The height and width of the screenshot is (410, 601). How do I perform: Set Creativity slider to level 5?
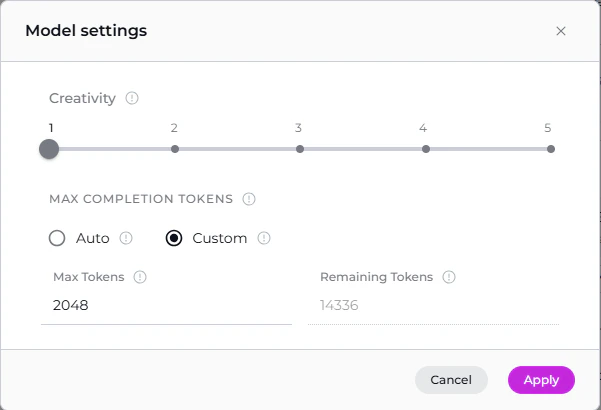coord(551,149)
